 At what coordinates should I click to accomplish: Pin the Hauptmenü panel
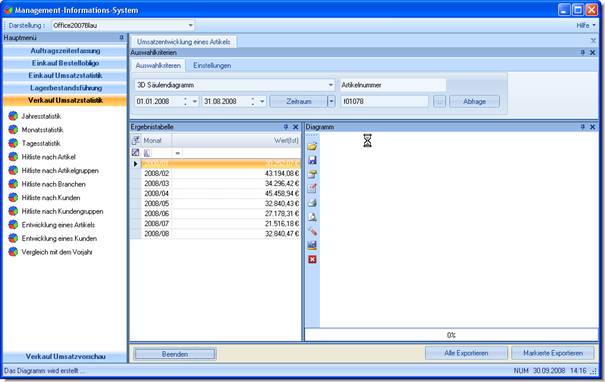click(121, 38)
